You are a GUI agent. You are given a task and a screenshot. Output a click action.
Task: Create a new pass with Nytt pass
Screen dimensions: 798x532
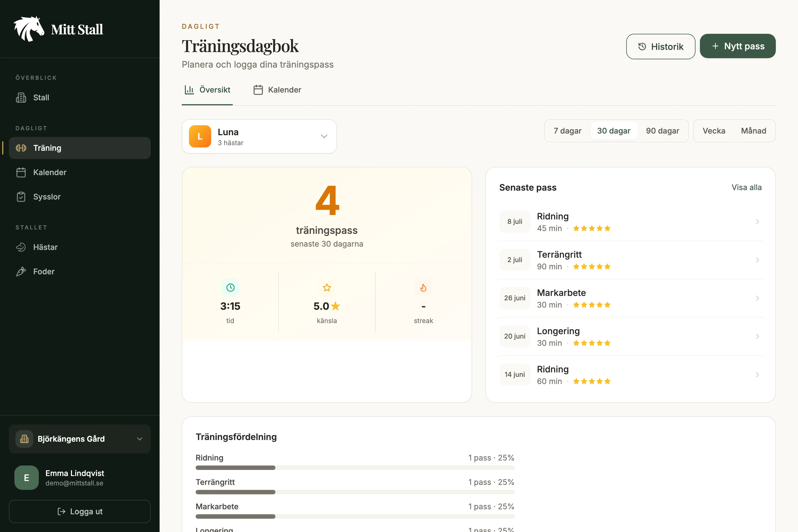(738, 46)
